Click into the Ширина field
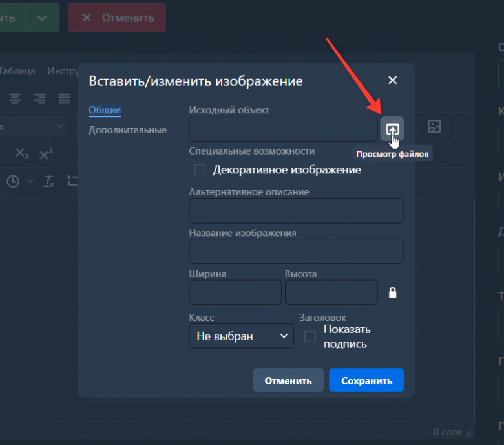This screenshot has height=445, width=504. [x=235, y=292]
